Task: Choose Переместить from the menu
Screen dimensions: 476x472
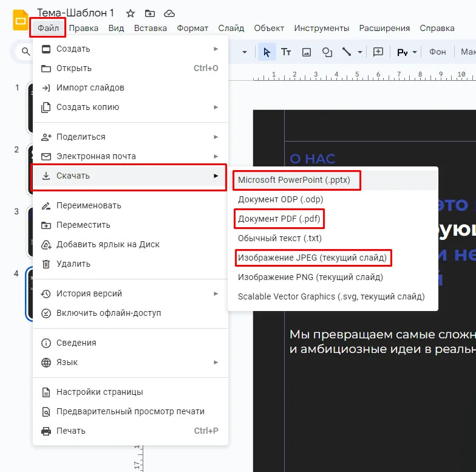Action: [x=130, y=225]
